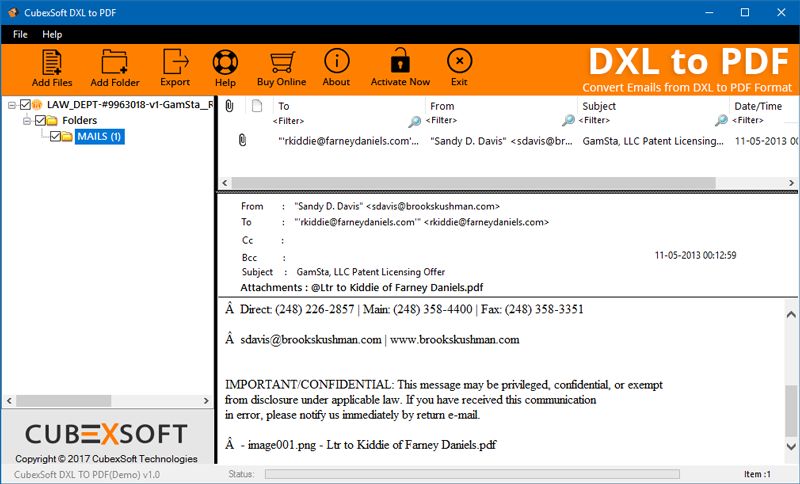
Task: Click the document type column header icon
Action: pyautogui.click(x=257, y=106)
